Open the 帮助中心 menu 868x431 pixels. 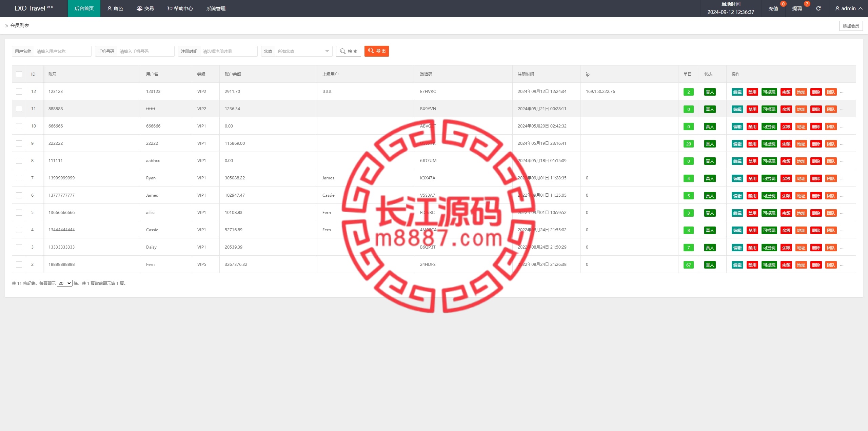click(180, 8)
